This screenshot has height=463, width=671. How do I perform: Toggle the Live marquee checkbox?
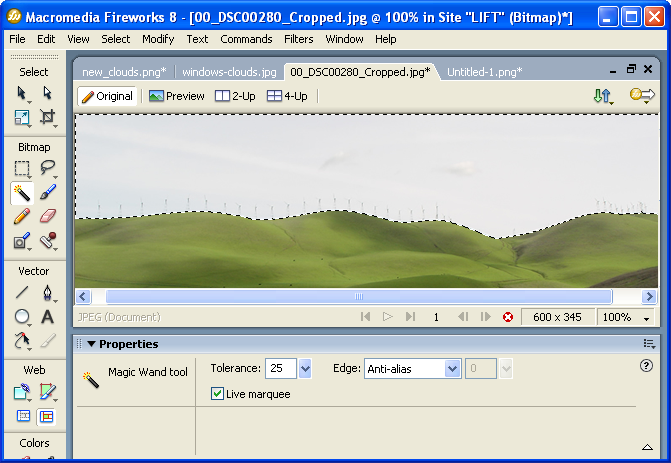click(218, 394)
